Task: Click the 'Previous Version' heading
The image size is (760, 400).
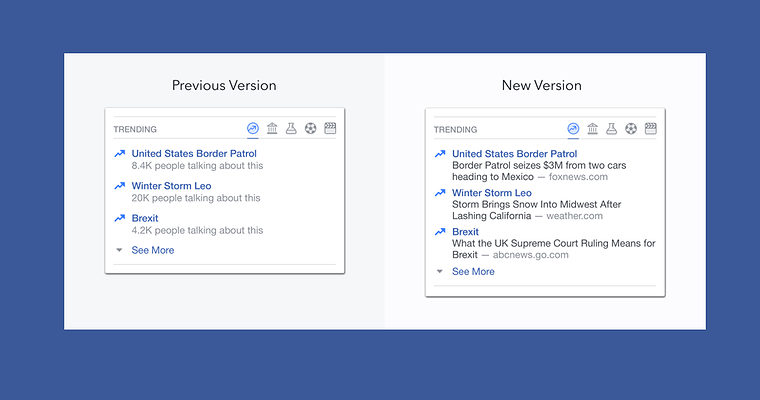Action: pos(224,85)
